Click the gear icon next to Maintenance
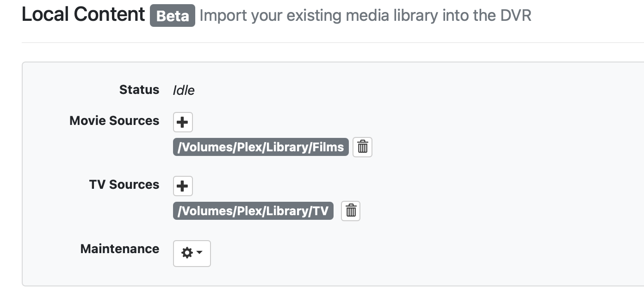Screen dimensions: 644x298 point(187,253)
